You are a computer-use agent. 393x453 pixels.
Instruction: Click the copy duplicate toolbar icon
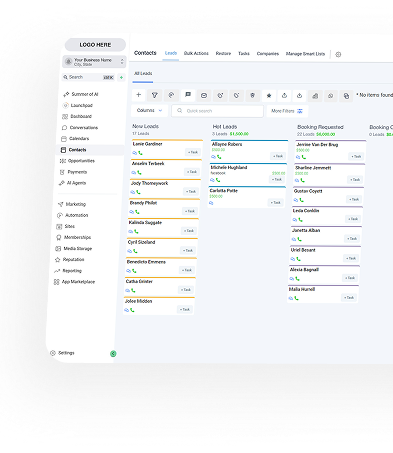coord(346,96)
